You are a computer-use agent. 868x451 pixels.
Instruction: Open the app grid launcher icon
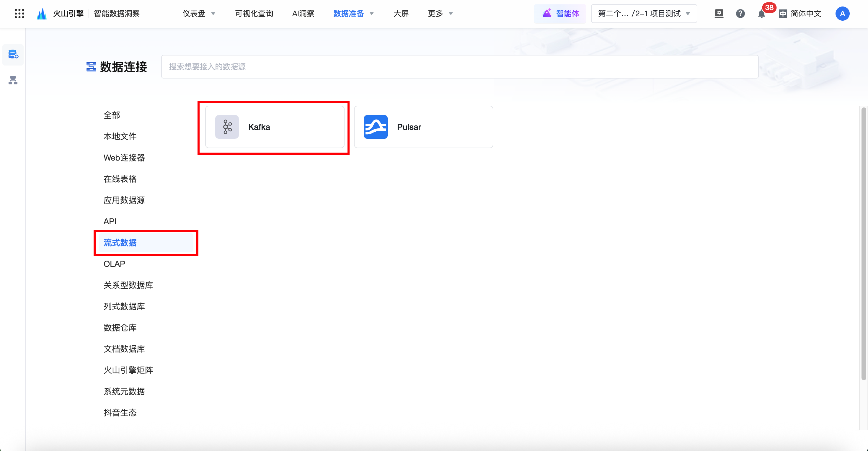point(19,14)
